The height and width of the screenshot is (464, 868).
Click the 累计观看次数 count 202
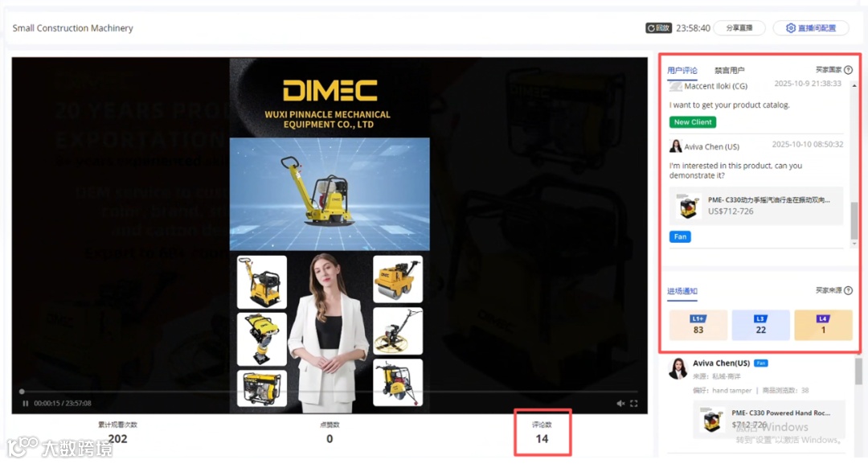tap(117, 438)
